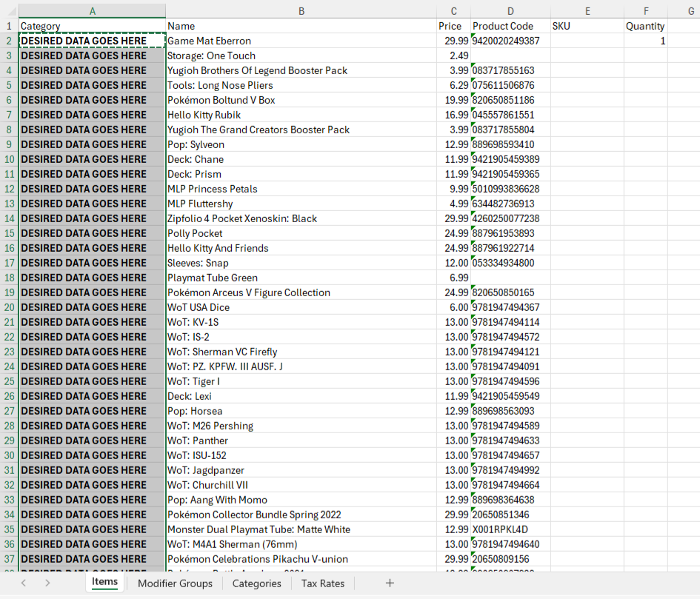Click the Price header cell
Image resolution: width=700 pixels, height=599 pixels.
[453, 26]
